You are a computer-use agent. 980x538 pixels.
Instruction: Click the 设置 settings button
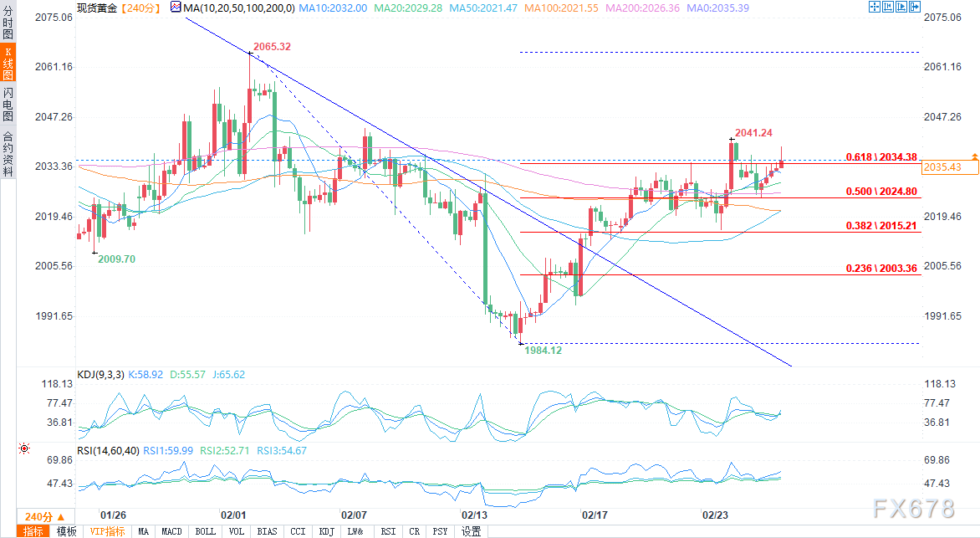click(472, 531)
